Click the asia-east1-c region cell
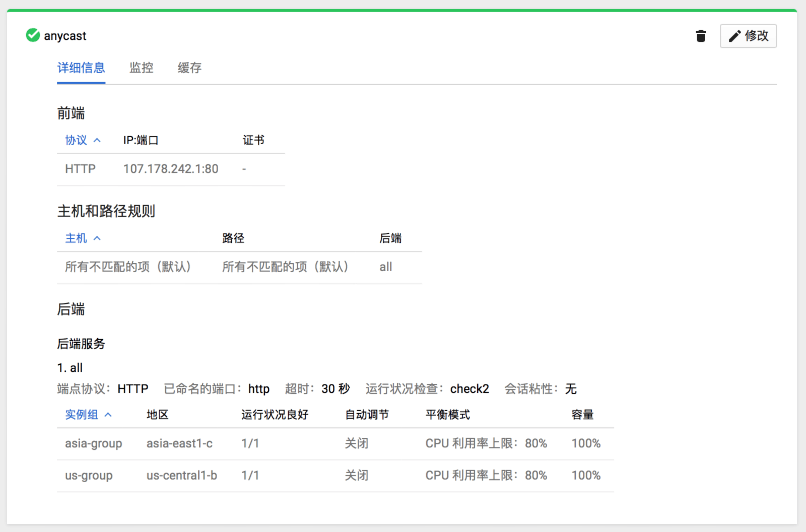 (x=179, y=443)
